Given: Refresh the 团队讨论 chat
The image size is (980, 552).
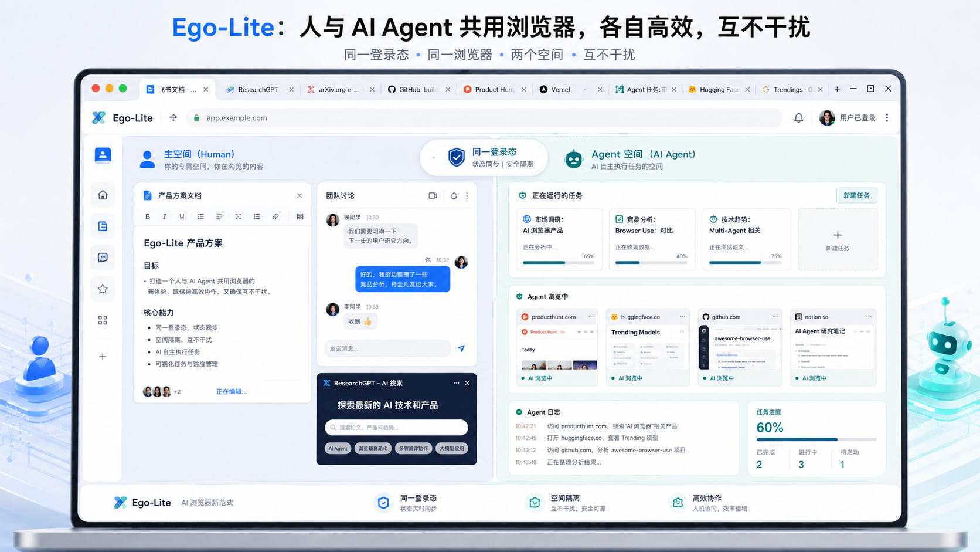Looking at the screenshot, I should pos(454,196).
